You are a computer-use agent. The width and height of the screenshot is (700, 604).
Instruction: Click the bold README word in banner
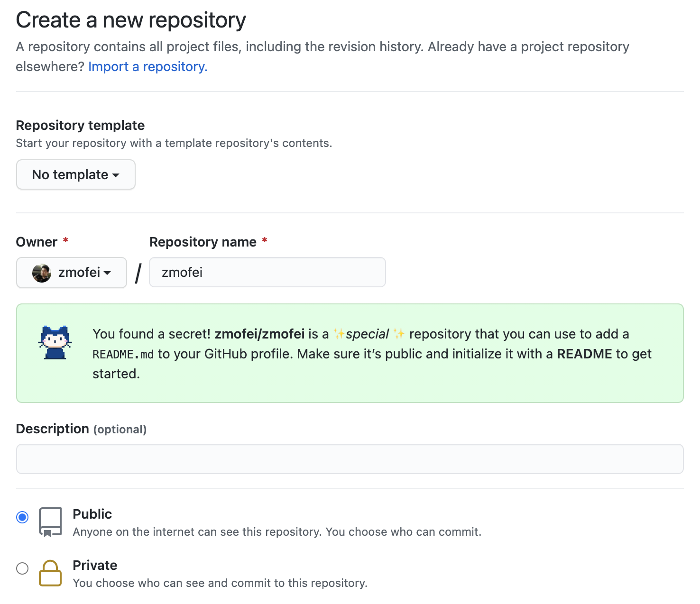point(584,354)
